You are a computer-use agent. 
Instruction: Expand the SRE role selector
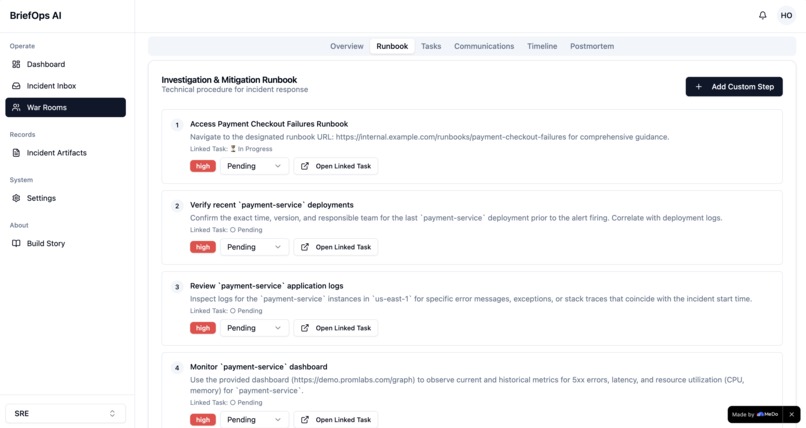65,414
